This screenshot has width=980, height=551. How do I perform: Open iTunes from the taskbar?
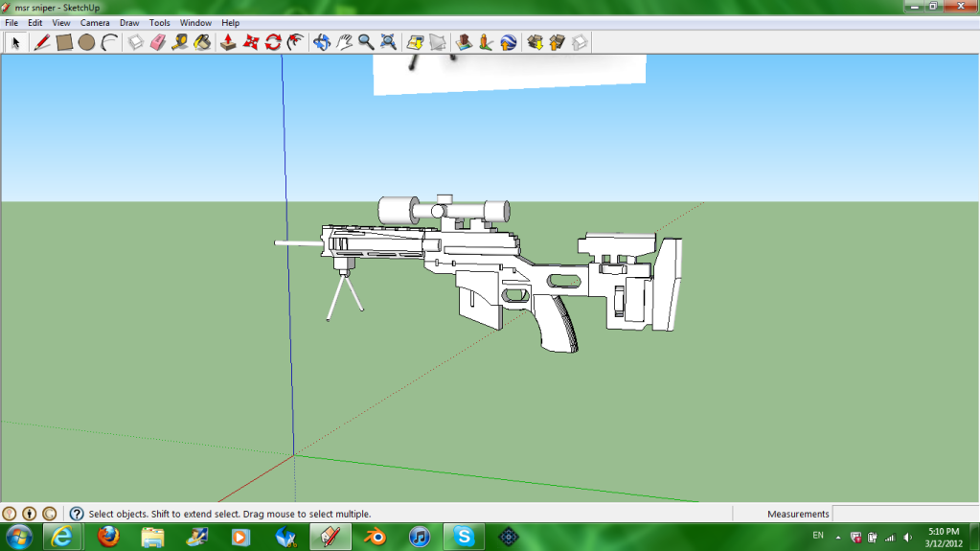pos(420,537)
